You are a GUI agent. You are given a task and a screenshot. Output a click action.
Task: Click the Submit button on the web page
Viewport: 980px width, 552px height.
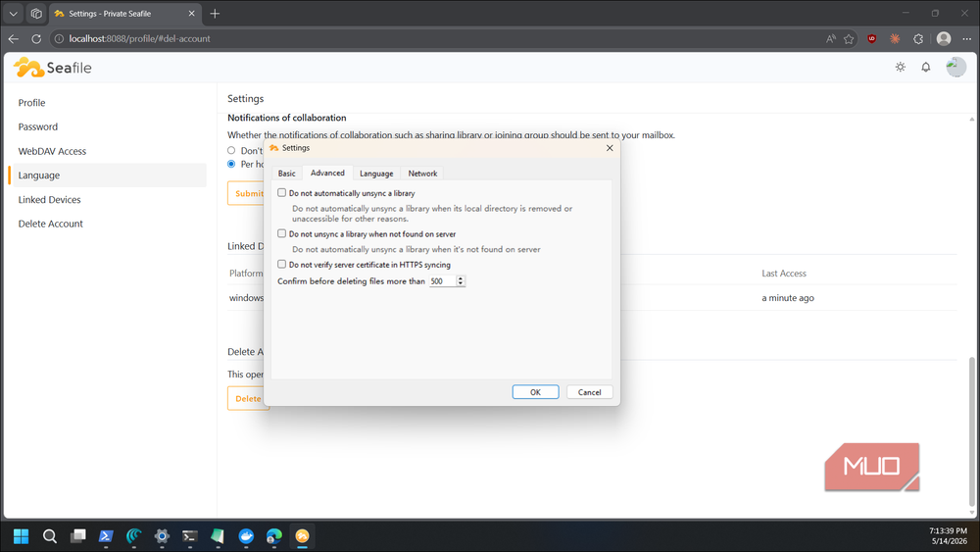(x=246, y=193)
